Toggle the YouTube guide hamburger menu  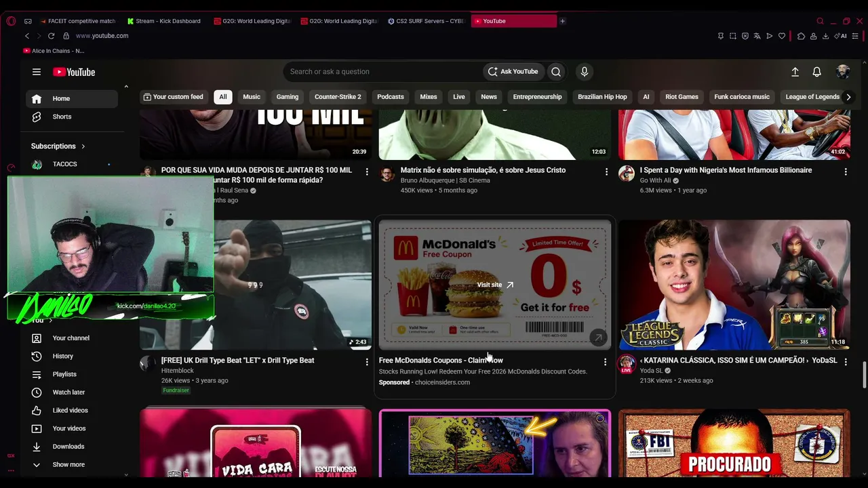37,72
